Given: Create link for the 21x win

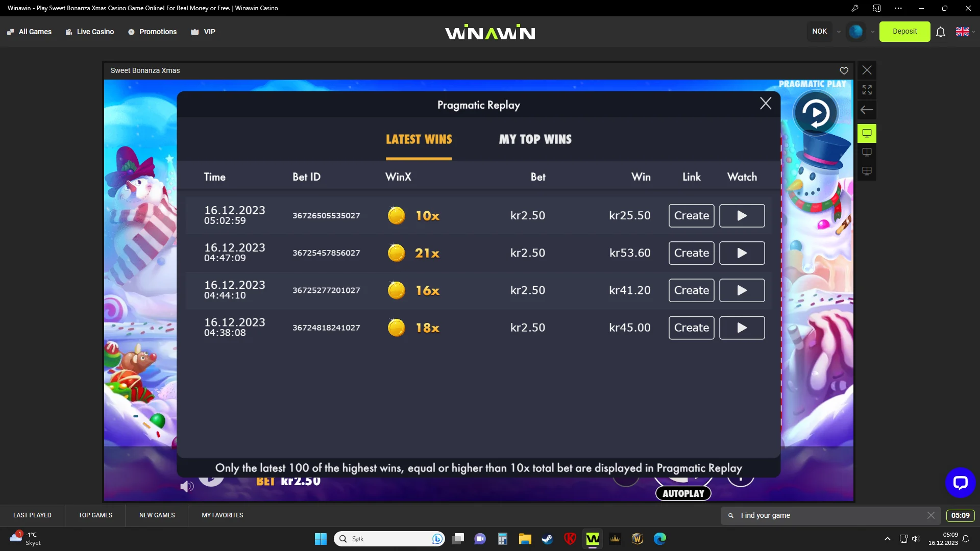Looking at the screenshot, I should click(692, 253).
